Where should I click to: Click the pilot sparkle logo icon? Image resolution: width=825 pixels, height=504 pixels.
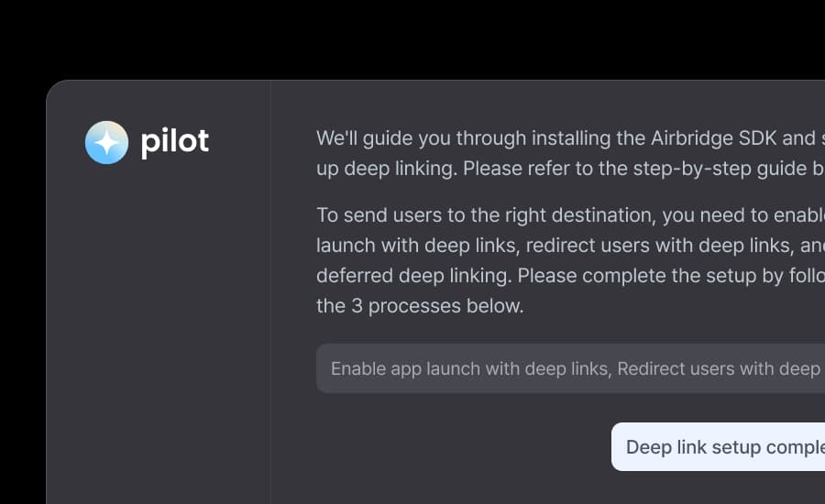coord(106,142)
